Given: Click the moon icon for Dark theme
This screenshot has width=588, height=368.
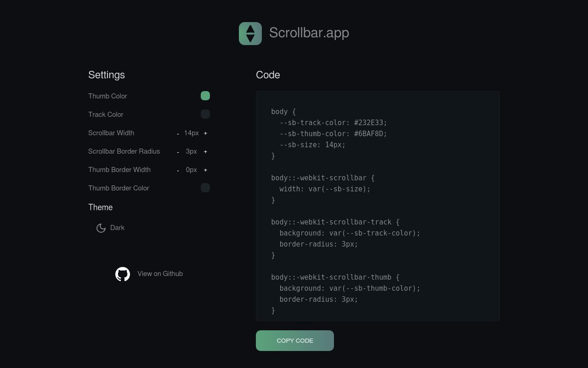Looking at the screenshot, I should [101, 228].
